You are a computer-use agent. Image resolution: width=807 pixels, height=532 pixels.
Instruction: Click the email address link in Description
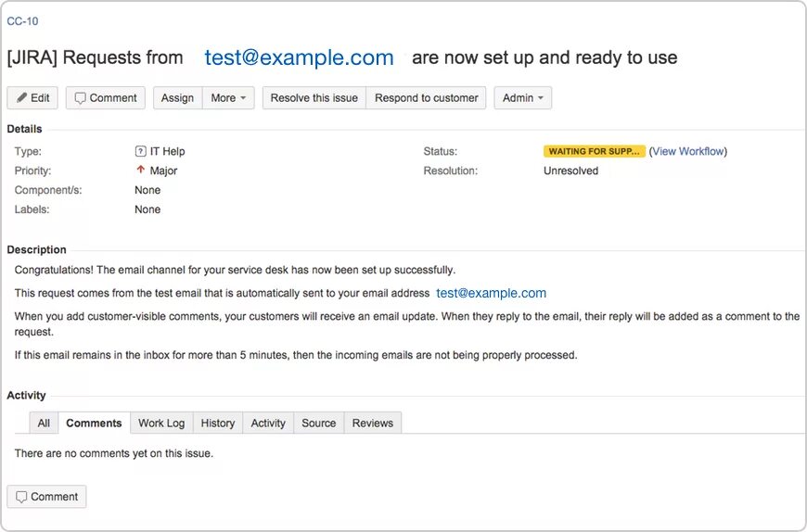[x=491, y=293]
